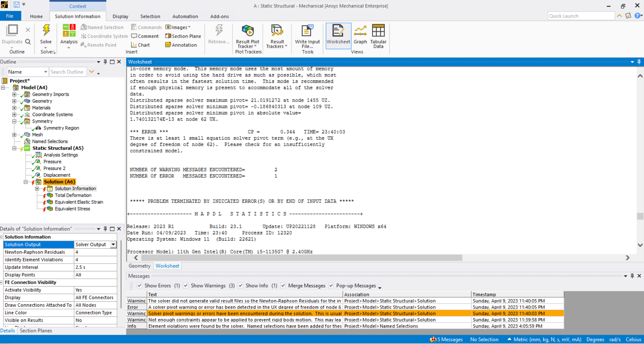Screen dimensions: 644x344
Task: Click Update Interval value 2.5 s
Action: click(x=95, y=267)
